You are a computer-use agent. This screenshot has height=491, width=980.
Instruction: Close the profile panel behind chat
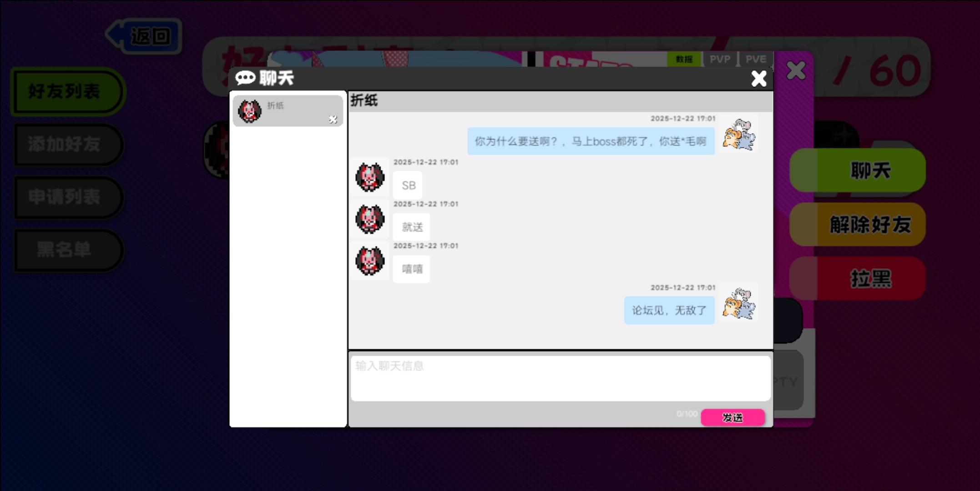click(x=796, y=71)
